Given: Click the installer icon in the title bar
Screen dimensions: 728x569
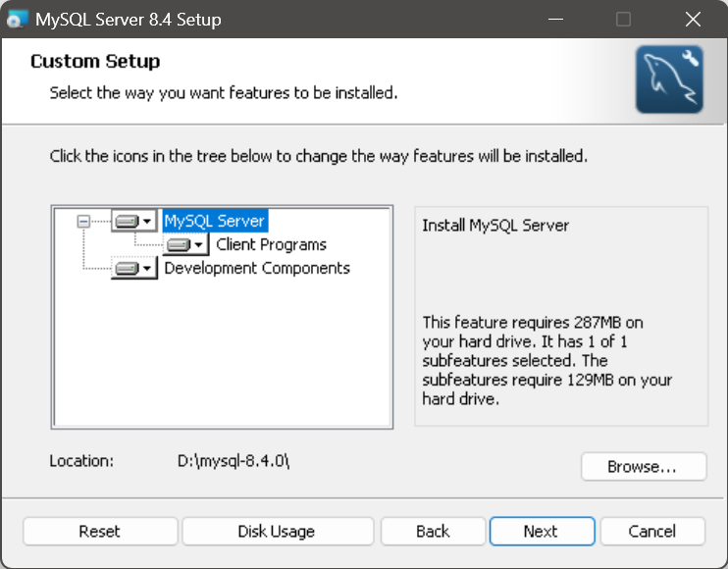Looking at the screenshot, I should point(16,20).
